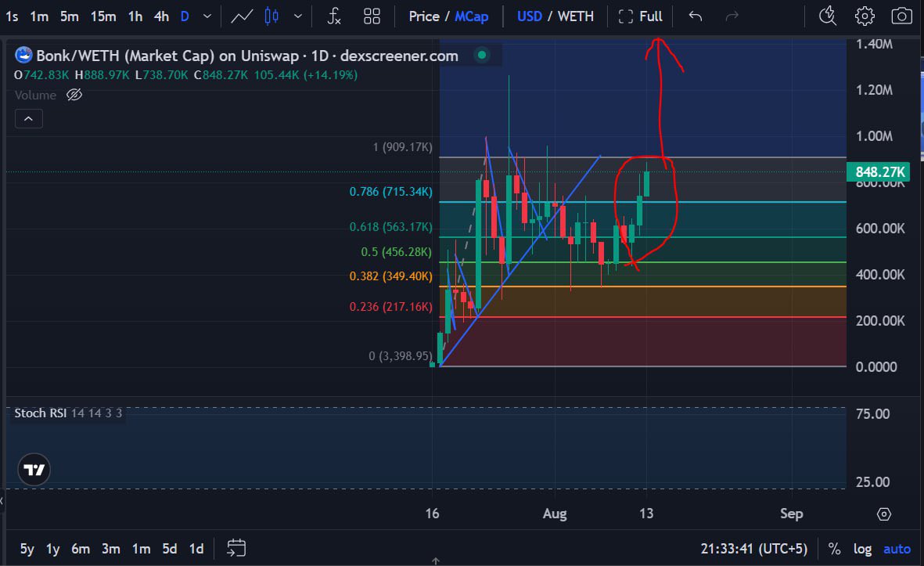Image resolution: width=924 pixels, height=566 pixels.
Task: Click the 0.786 (715.34K) Fibonacci label
Action: [390, 192]
